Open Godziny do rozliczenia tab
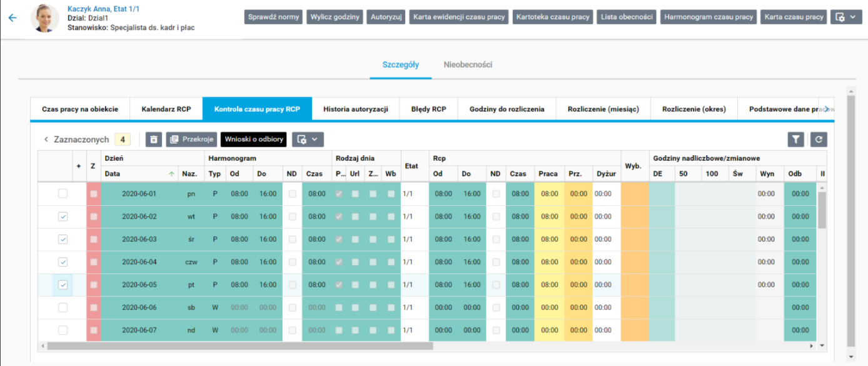 (x=507, y=109)
